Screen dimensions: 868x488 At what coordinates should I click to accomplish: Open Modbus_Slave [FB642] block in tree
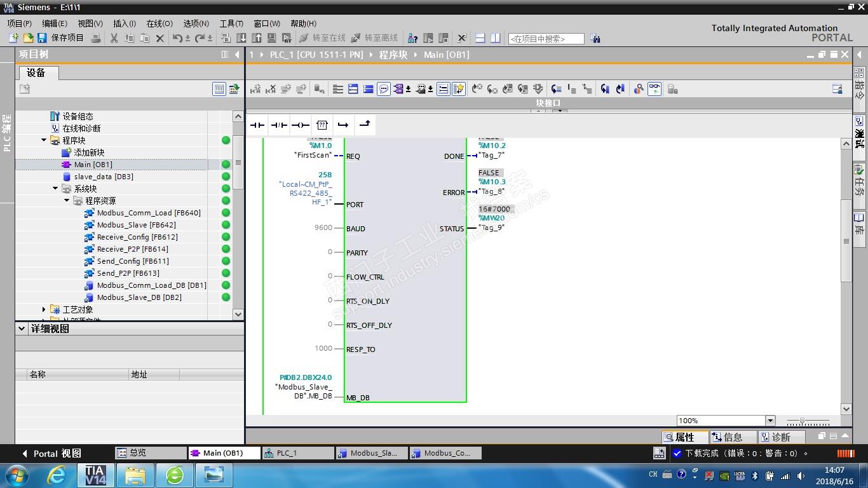coord(136,225)
